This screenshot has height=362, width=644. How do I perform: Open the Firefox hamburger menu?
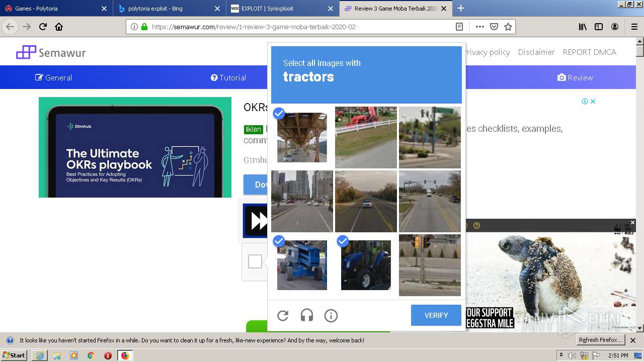point(634,27)
